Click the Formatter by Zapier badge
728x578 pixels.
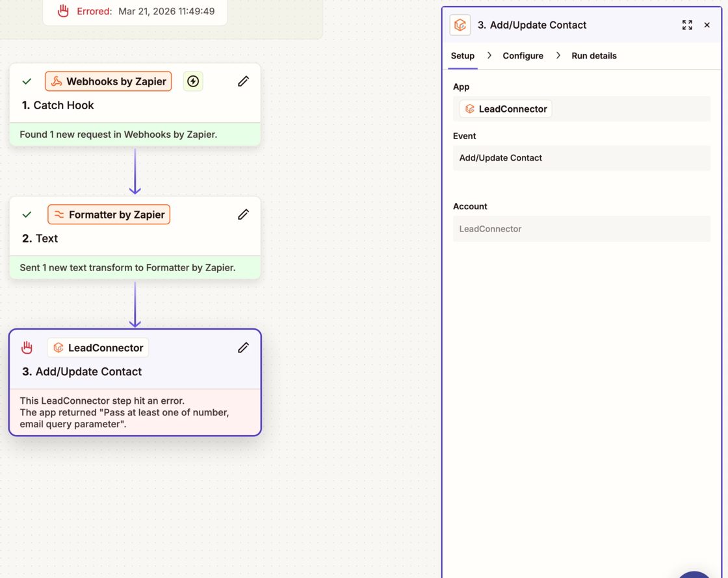(x=109, y=215)
